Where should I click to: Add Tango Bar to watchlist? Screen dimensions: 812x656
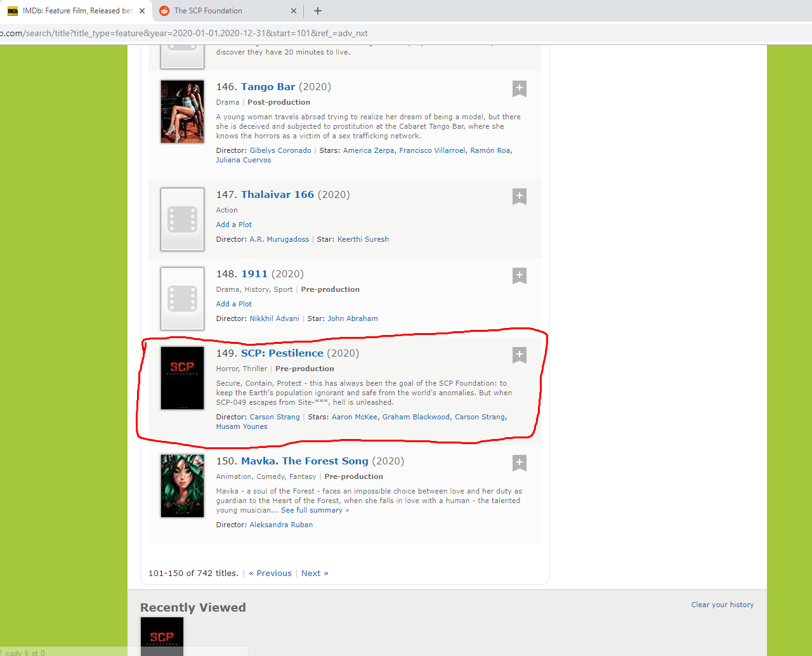click(520, 88)
